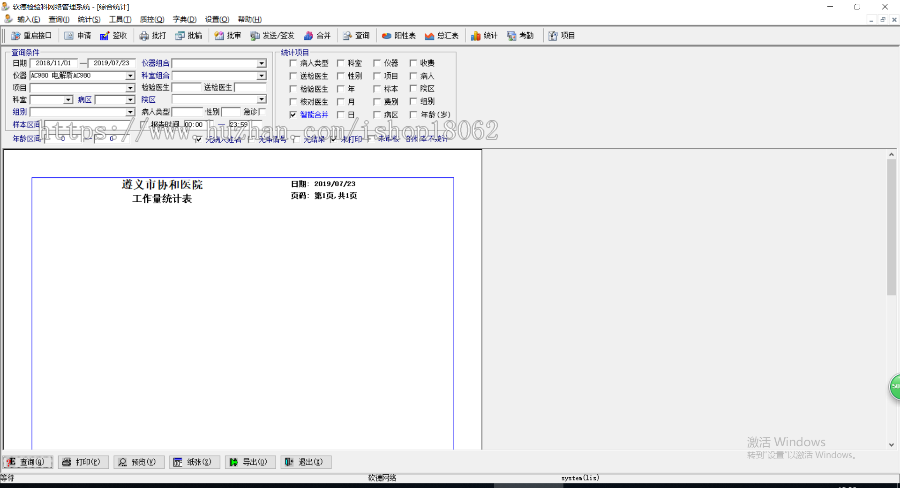The width and height of the screenshot is (900, 488).
Task: Check the 仪器 statistics checkbox
Action: pyautogui.click(x=377, y=63)
